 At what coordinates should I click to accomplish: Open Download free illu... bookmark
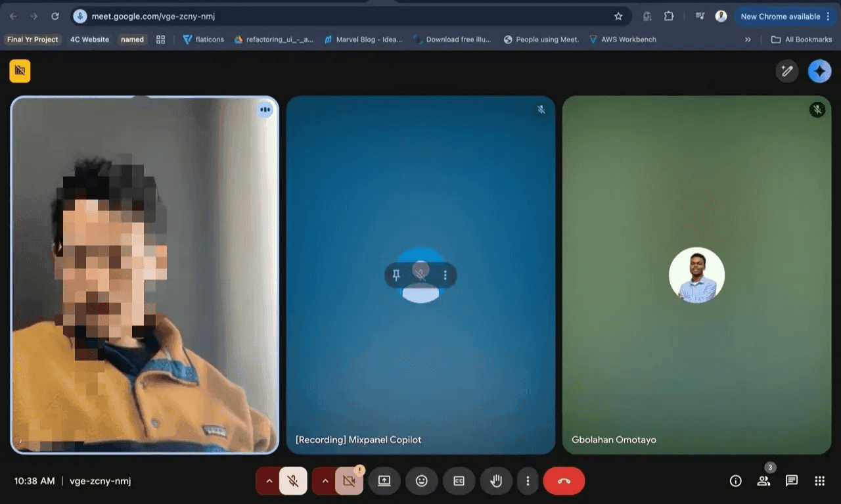click(x=452, y=39)
